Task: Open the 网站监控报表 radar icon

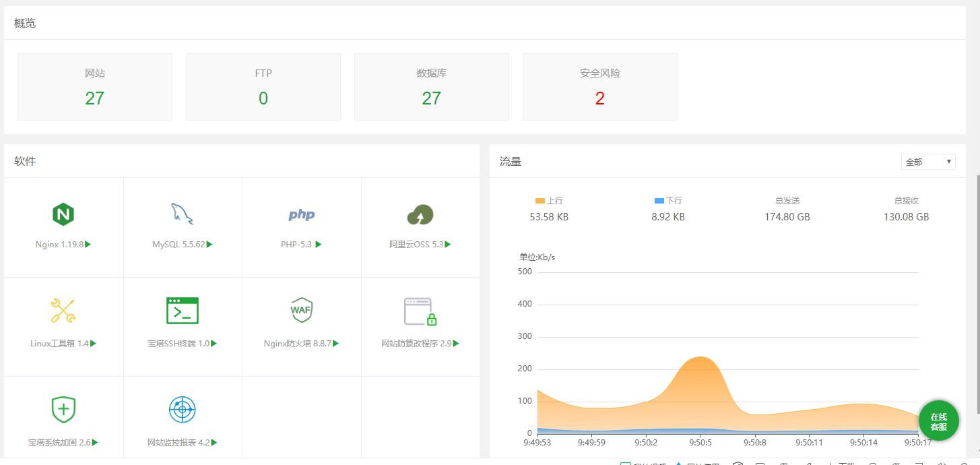Action: point(182,410)
